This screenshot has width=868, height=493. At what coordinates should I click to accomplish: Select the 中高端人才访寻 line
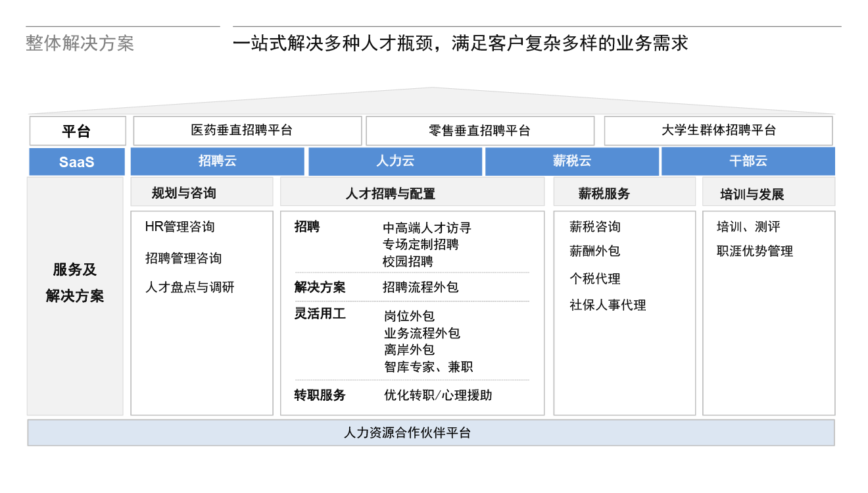point(427,228)
